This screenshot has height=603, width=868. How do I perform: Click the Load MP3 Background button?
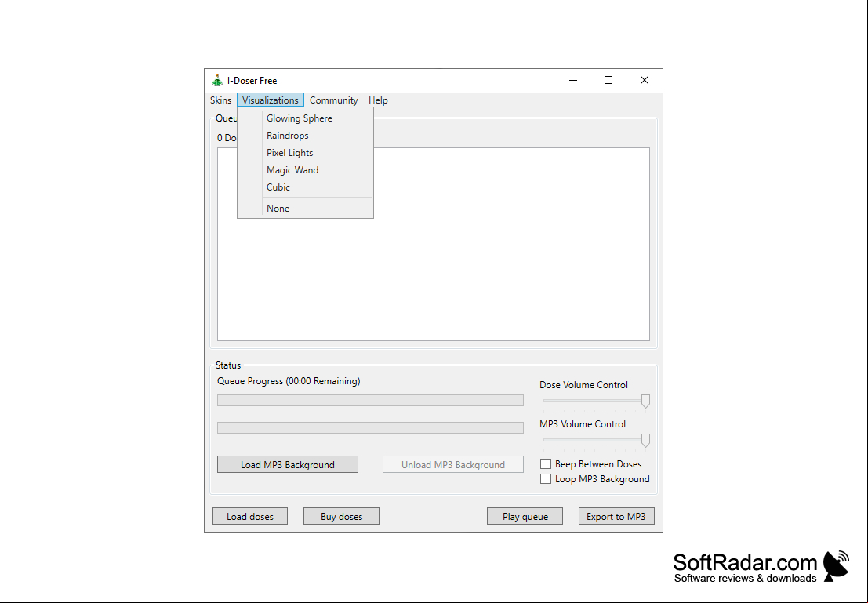[x=288, y=464]
